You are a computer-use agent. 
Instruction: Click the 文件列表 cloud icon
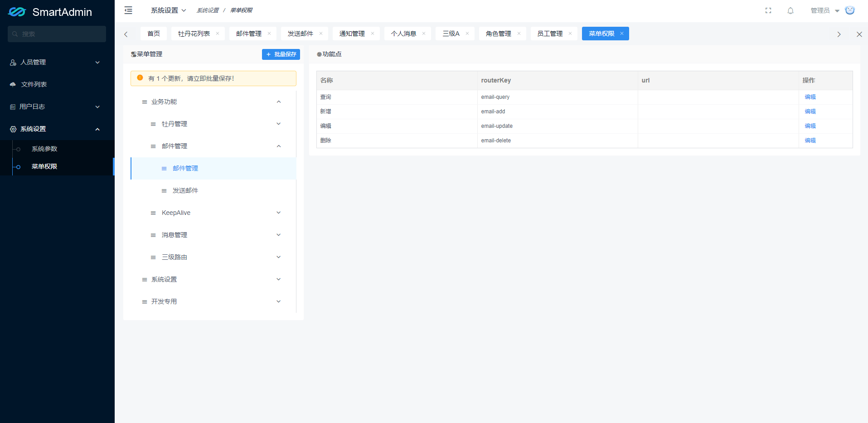(13, 84)
